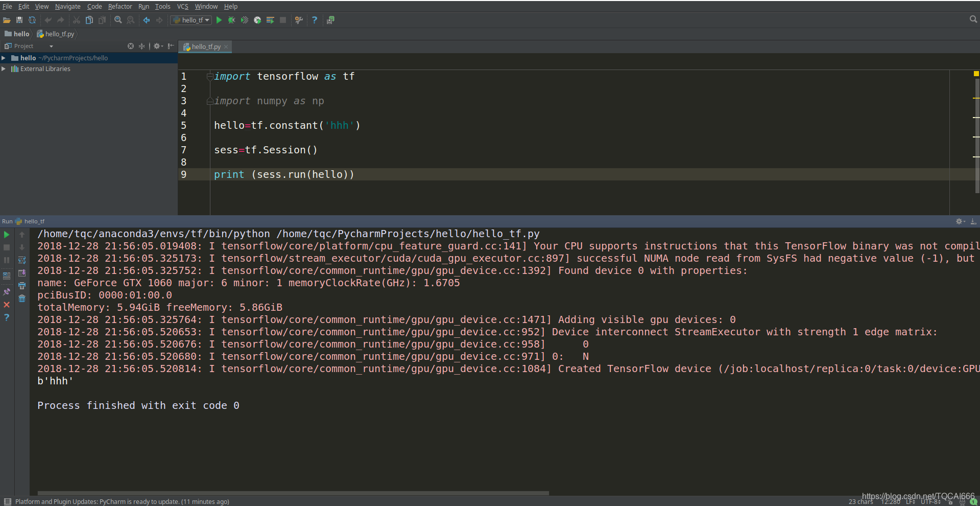This screenshot has height=506, width=980.
Task: Click the blue Back navigation arrow
Action: click(x=147, y=20)
